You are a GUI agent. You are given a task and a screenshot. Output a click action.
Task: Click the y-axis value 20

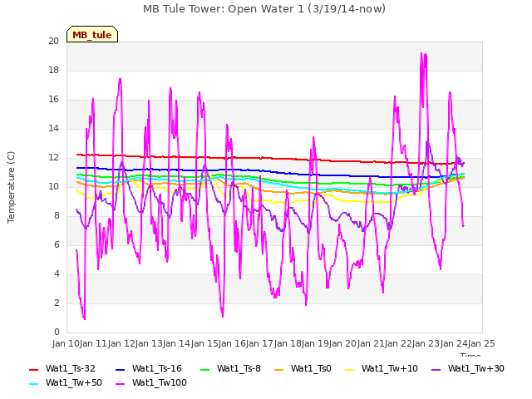[53, 41]
